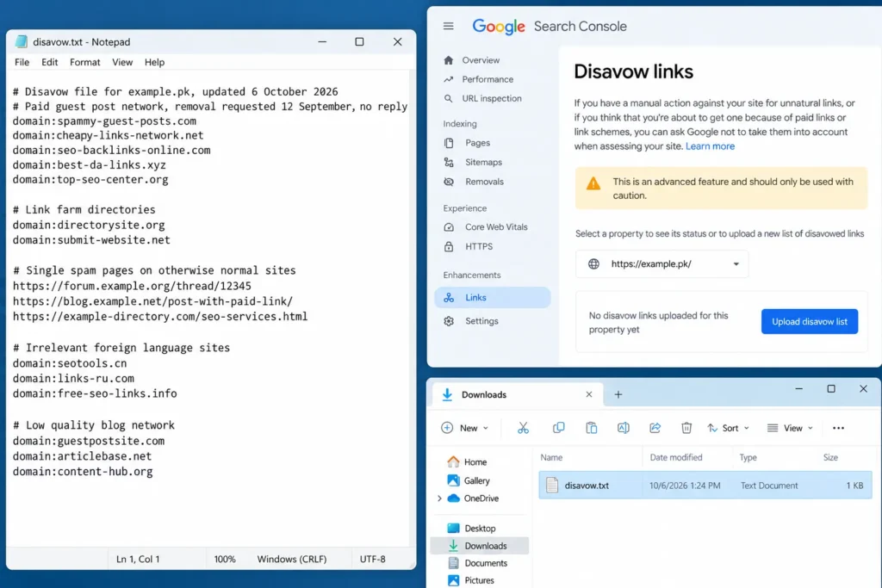Maximize the Notepad window
The height and width of the screenshot is (588, 882).
tap(359, 41)
